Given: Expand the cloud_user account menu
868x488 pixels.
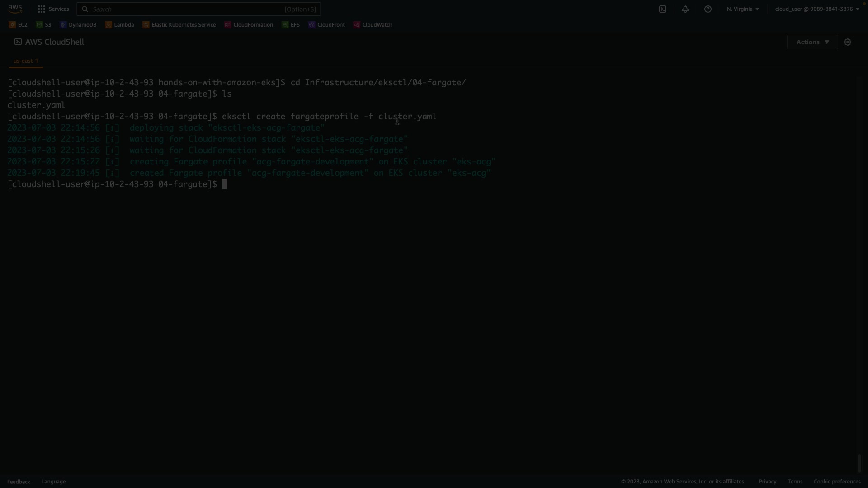Looking at the screenshot, I should tap(817, 9).
